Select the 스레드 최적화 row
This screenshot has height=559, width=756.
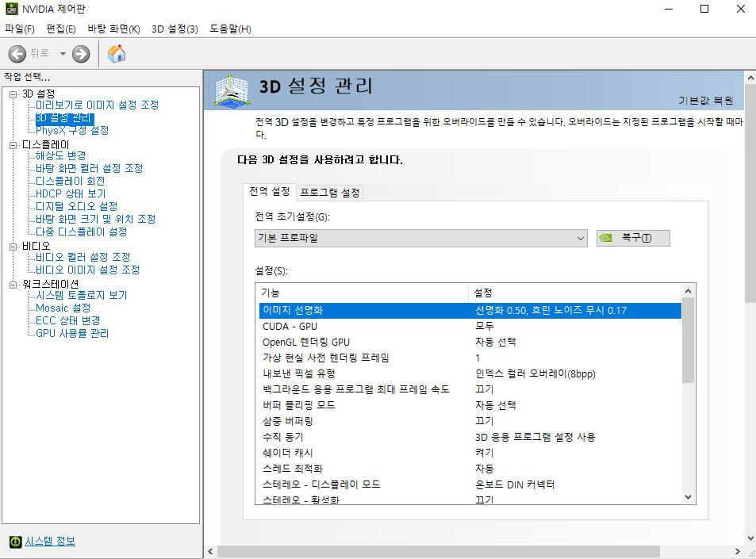(470, 469)
